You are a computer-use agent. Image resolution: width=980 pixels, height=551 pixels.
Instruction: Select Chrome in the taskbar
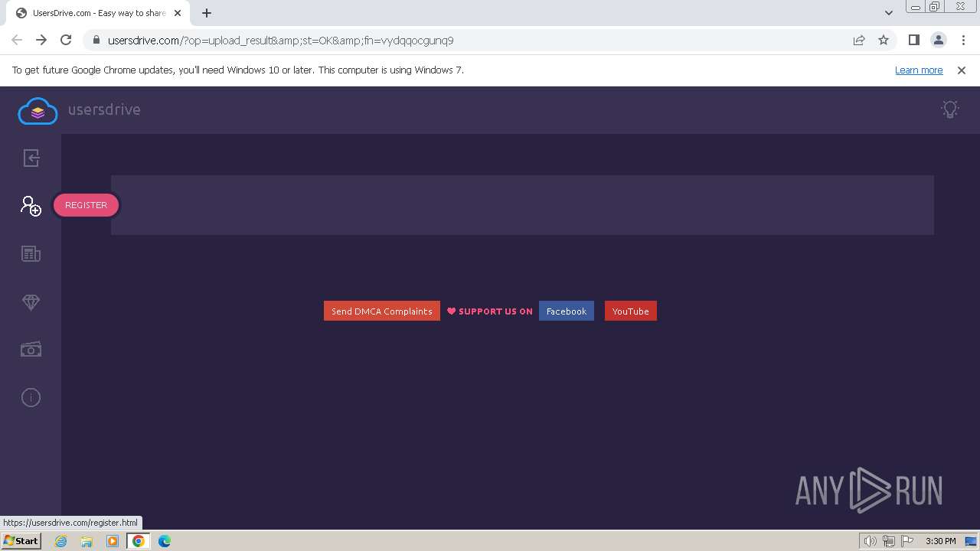(x=139, y=541)
